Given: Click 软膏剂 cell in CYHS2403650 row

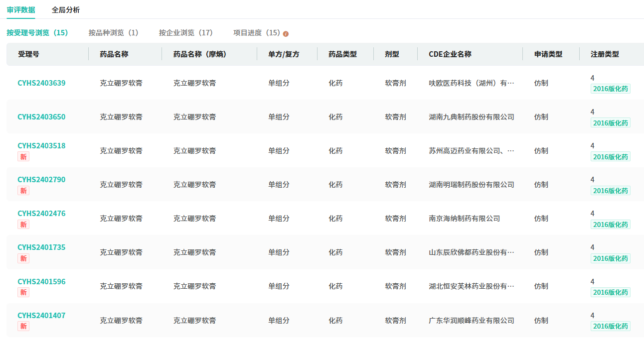Looking at the screenshot, I should click(x=395, y=117).
